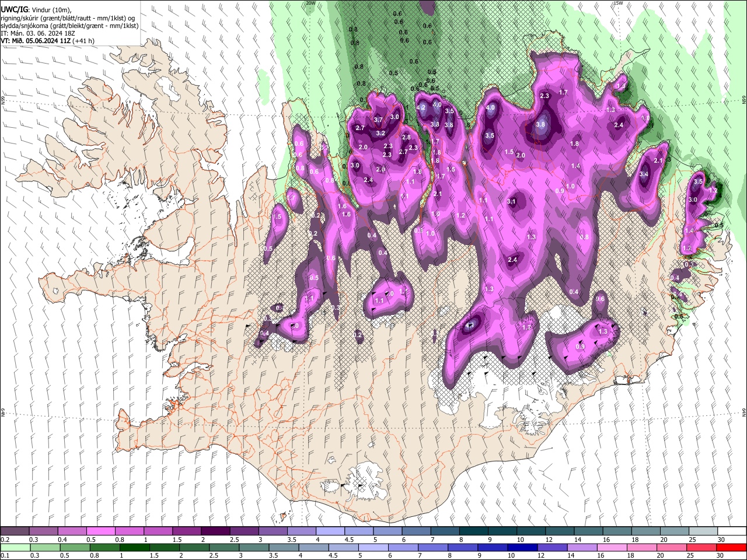Image resolution: width=747 pixels, height=560 pixels.
Task: Click the deep navy blue 10–12 swatch in the rain scale
Action: coord(523,547)
